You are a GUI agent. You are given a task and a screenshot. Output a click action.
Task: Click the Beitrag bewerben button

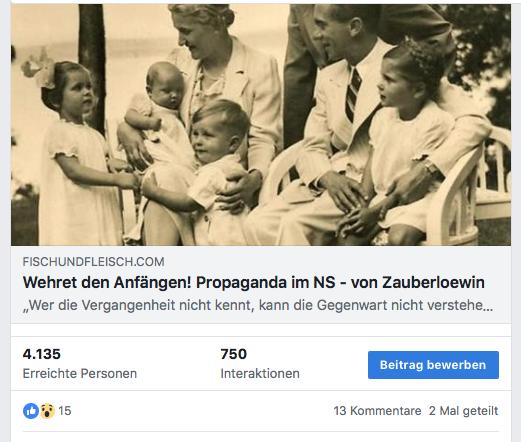coord(433,365)
